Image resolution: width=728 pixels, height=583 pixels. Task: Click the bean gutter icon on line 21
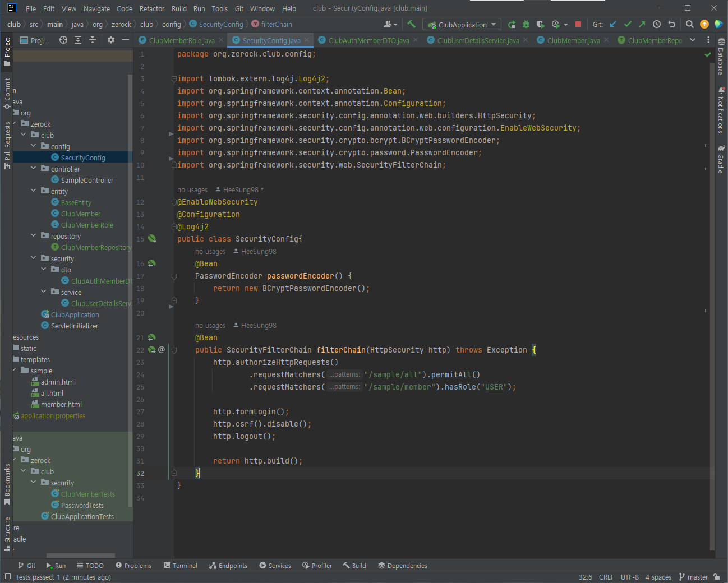tap(152, 337)
